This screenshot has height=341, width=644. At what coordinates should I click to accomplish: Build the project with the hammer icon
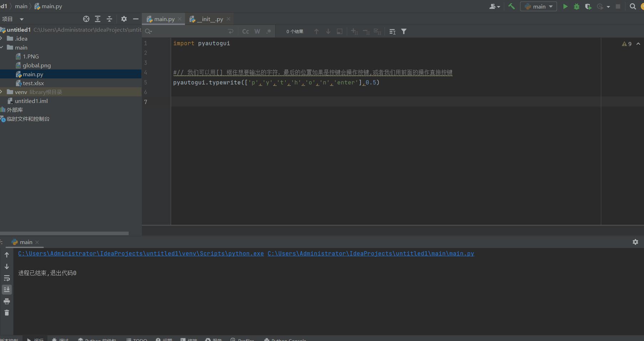[511, 6]
